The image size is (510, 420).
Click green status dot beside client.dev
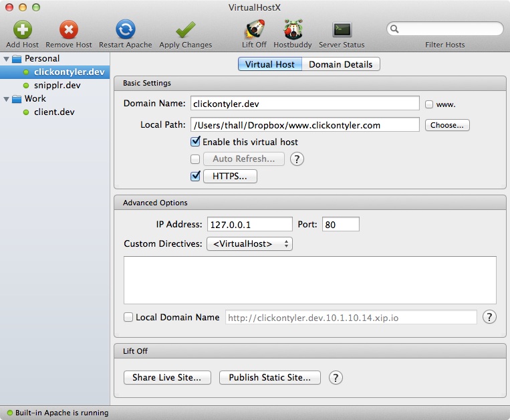pos(26,112)
